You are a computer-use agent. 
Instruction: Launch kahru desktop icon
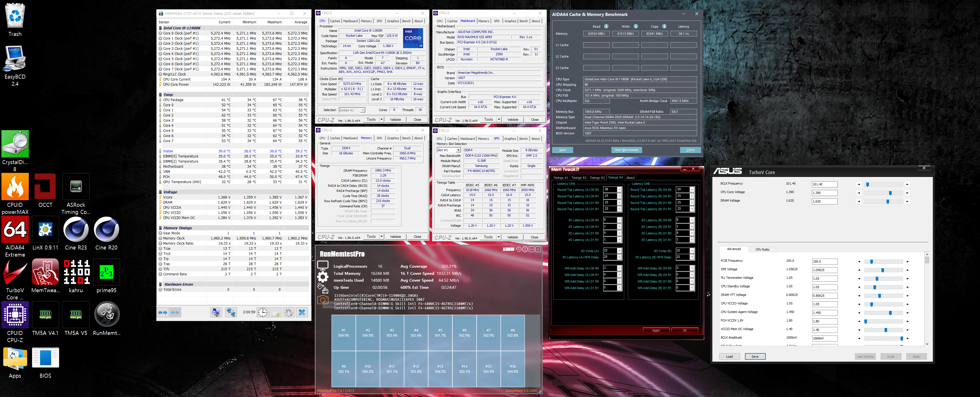pos(76,276)
